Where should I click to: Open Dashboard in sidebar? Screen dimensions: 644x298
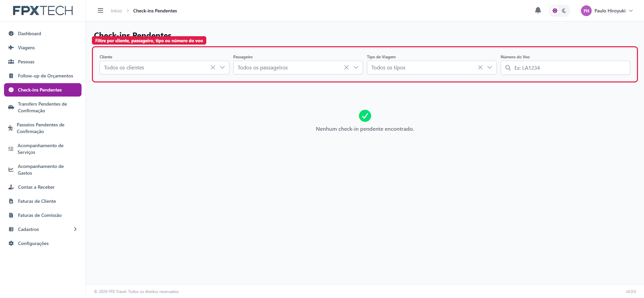(43, 34)
